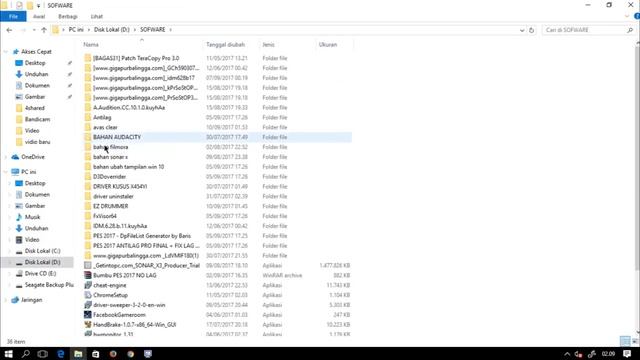Viewport: 640px width, 360px height.
Task: Open Task View on the taskbar
Action: pyautogui.click(x=42, y=354)
